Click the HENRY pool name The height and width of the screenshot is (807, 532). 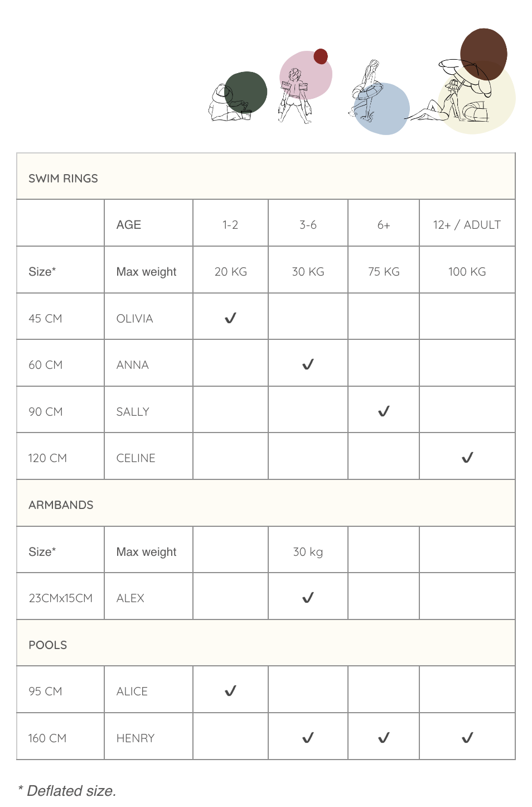pos(136,738)
